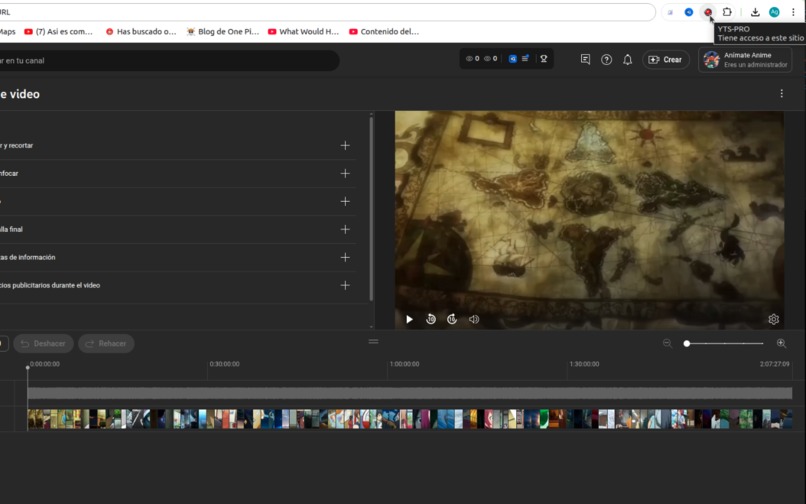Skip the preview forward 10 seconds
The width and height of the screenshot is (806, 504).
pos(452,319)
